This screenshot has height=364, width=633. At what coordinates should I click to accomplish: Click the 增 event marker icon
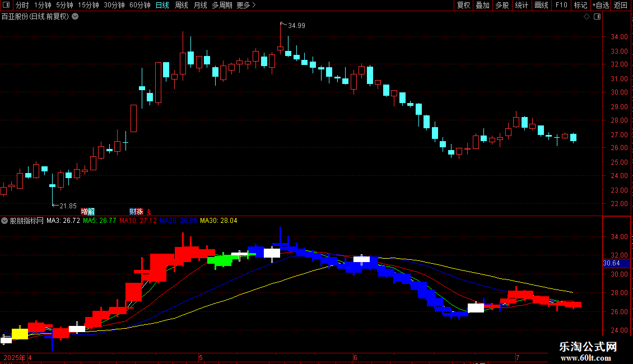tap(85, 212)
